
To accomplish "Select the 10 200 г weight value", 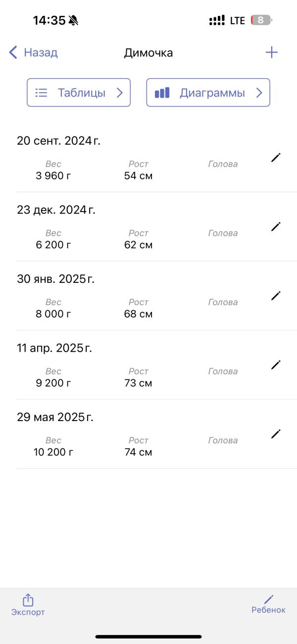I will coord(53,452).
